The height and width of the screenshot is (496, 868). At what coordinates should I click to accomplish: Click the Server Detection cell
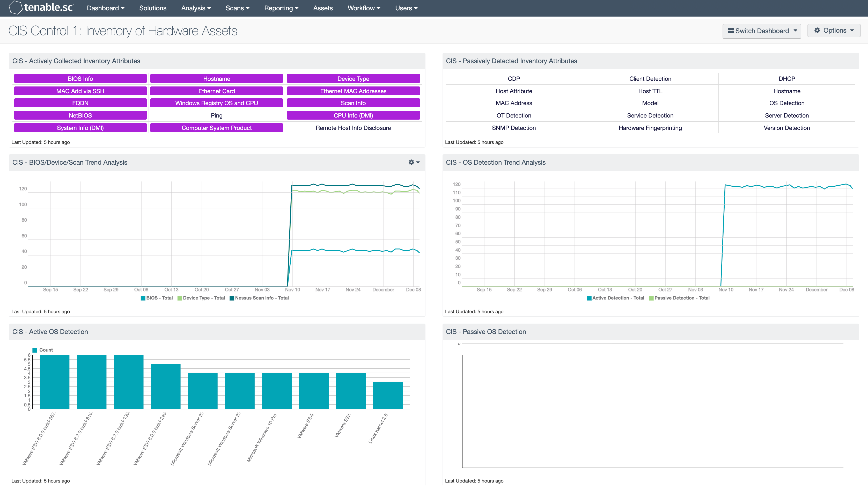tap(787, 115)
